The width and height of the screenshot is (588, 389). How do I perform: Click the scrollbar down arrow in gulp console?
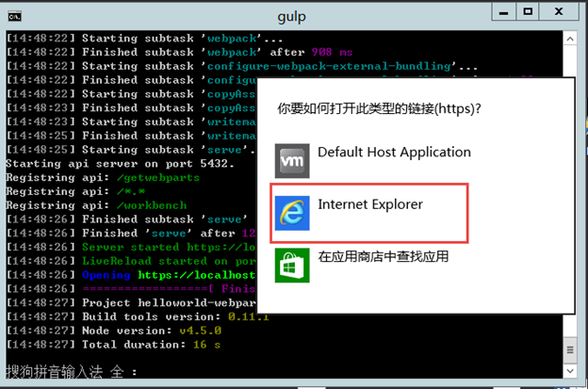tap(570, 371)
